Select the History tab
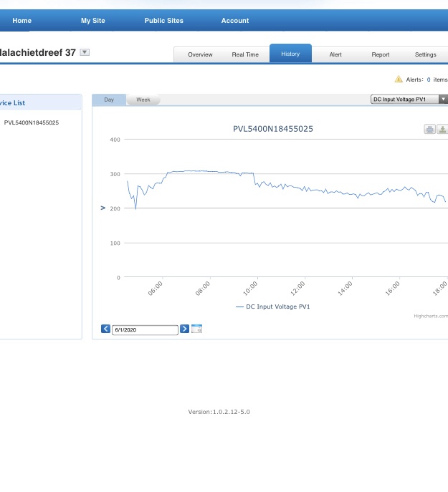The image size is (448, 492). [x=290, y=54]
